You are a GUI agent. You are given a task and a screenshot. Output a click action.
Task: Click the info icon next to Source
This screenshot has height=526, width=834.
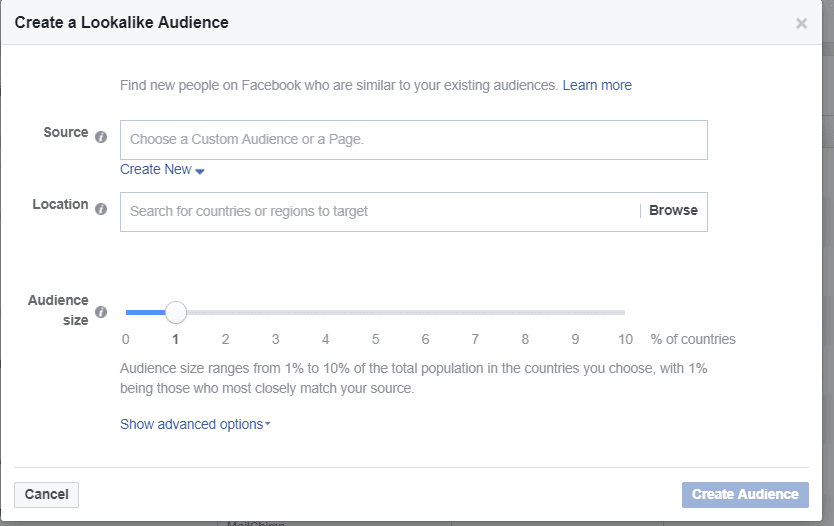pyautogui.click(x=101, y=137)
